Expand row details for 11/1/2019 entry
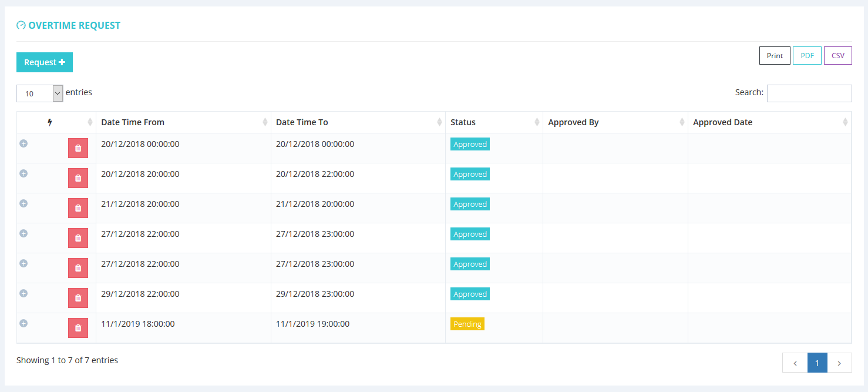Viewport: 868px width, 392px height. pos(23,323)
